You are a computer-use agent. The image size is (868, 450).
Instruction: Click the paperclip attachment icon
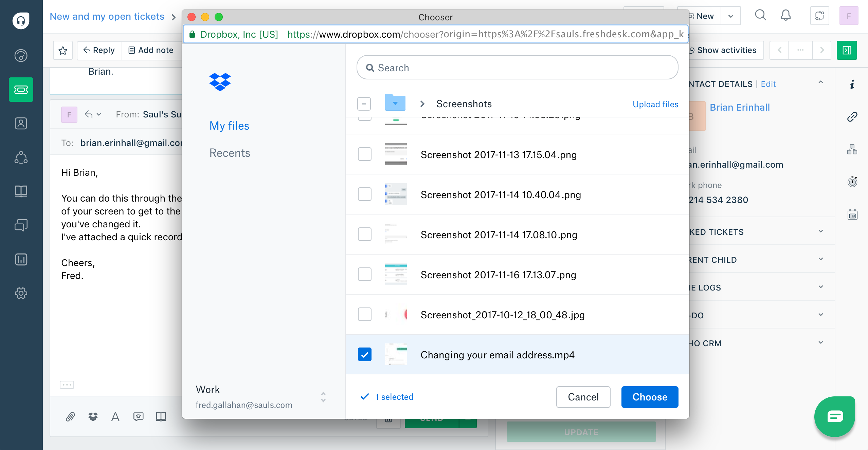[70, 417]
